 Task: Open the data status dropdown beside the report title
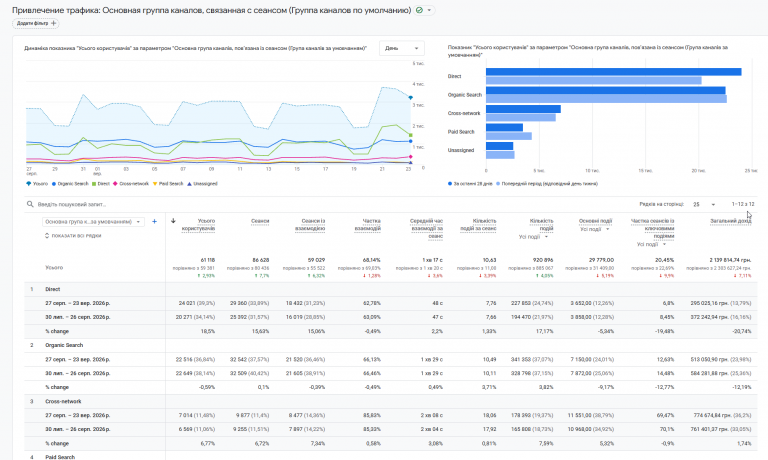point(424,10)
